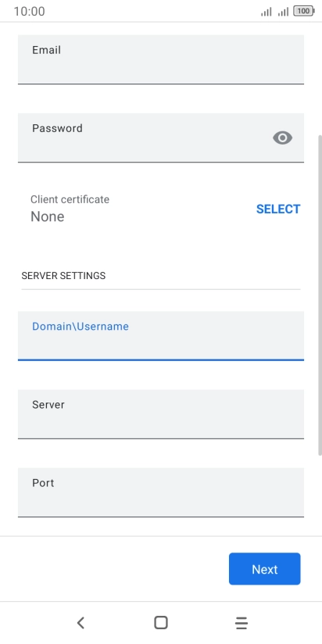Tap the square home navigation icon

tap(161, 623)
